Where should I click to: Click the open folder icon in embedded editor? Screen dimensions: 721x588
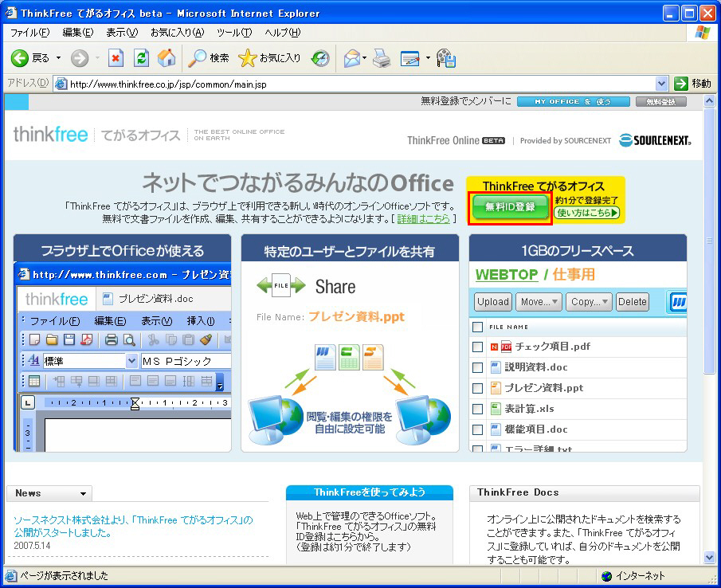pos(52,339)
